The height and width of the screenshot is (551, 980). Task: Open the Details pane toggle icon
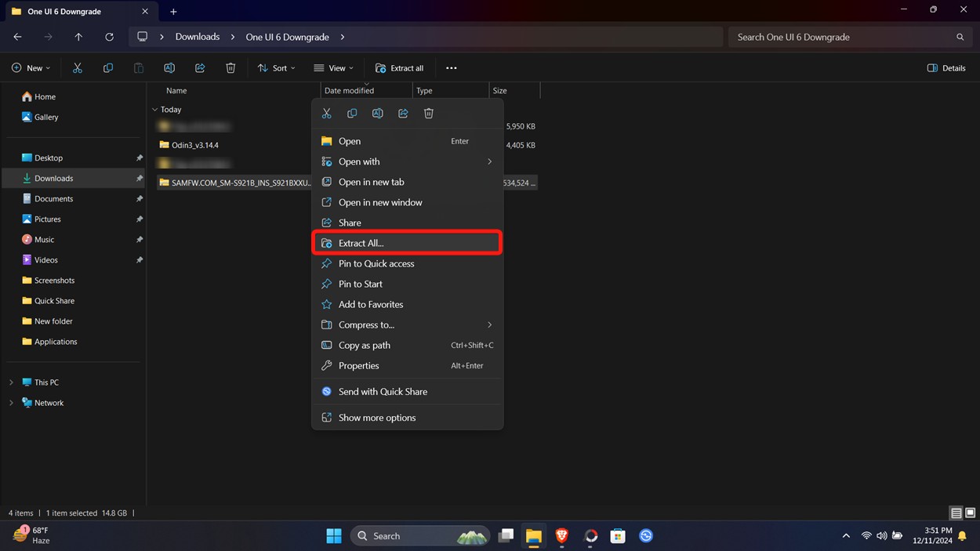tap(946, 68)
